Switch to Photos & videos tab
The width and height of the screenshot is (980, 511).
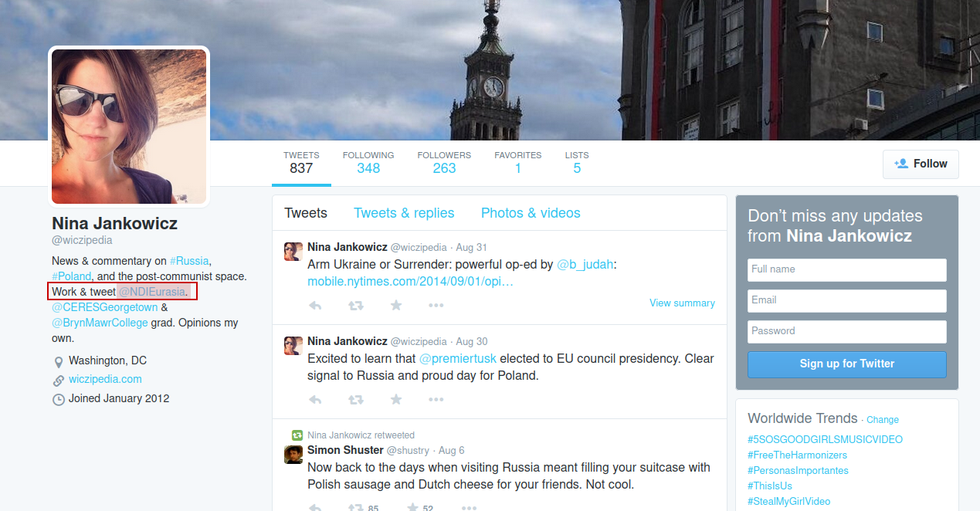click(531, 213)
